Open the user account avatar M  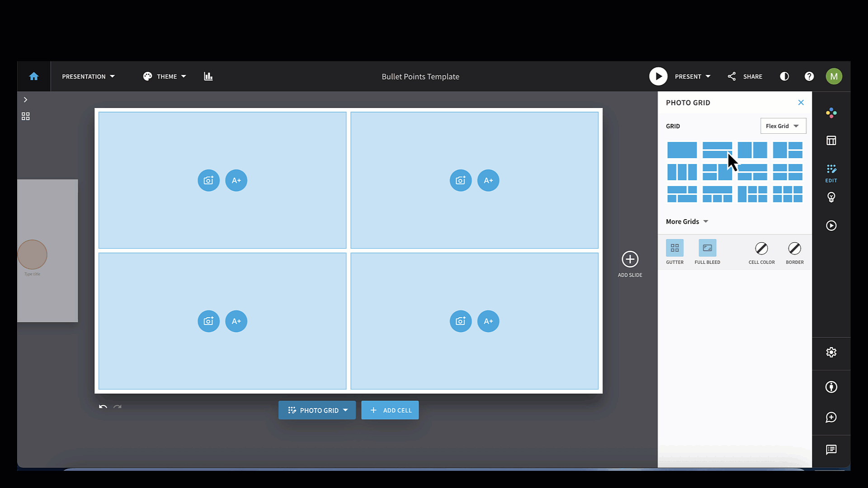click(x=834, y=76)
